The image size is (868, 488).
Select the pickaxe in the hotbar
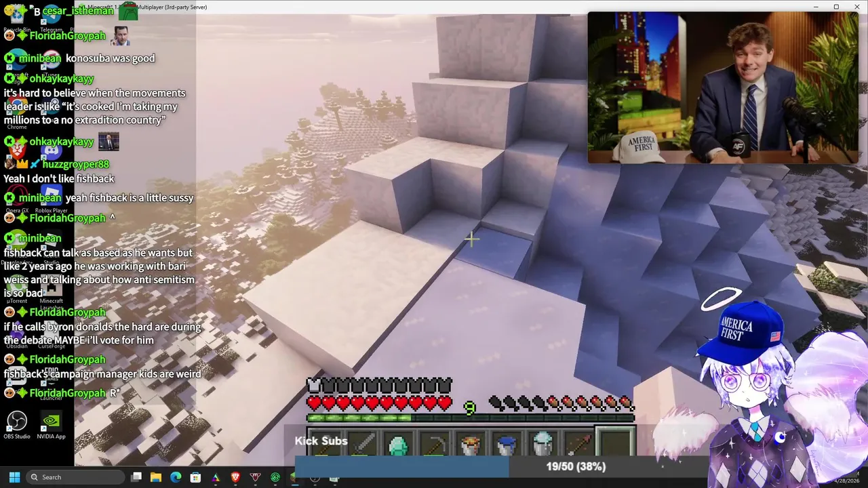click(x=434, y=445)
